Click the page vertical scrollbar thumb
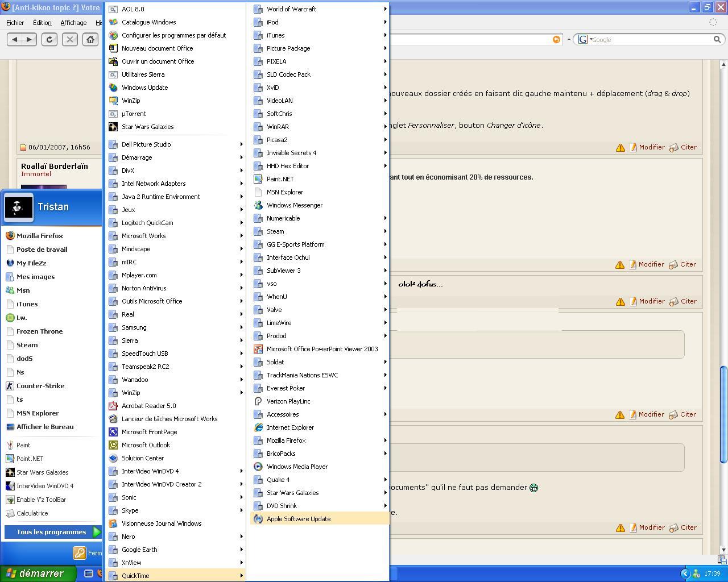Viewport: 728px width, 582px height. [723, 414]
